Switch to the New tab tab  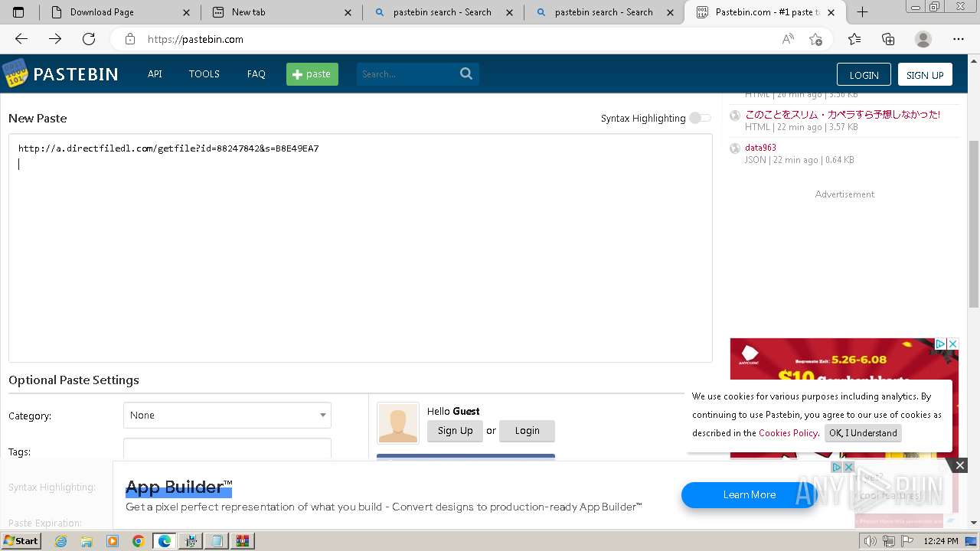click(280, 12)
